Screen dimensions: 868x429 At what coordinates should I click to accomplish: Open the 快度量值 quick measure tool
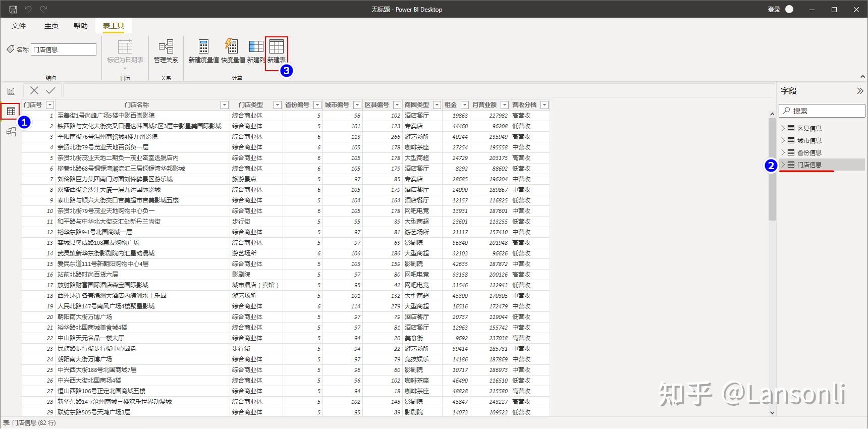233,51
